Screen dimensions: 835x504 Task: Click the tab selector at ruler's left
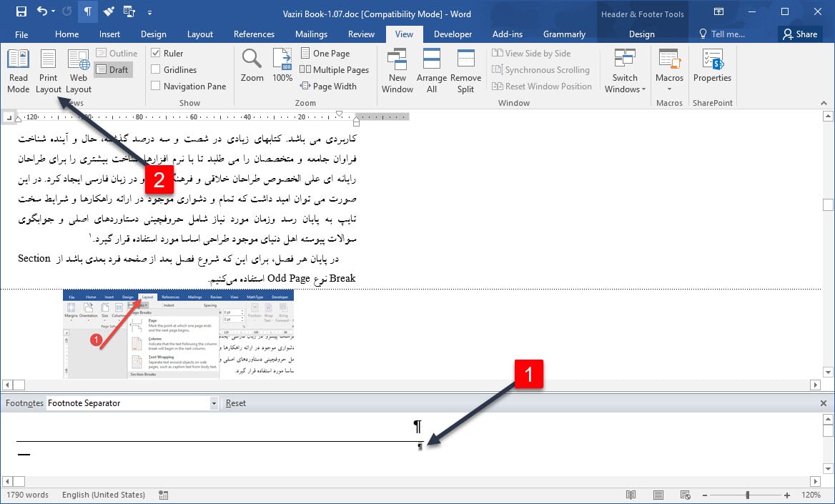9,117
